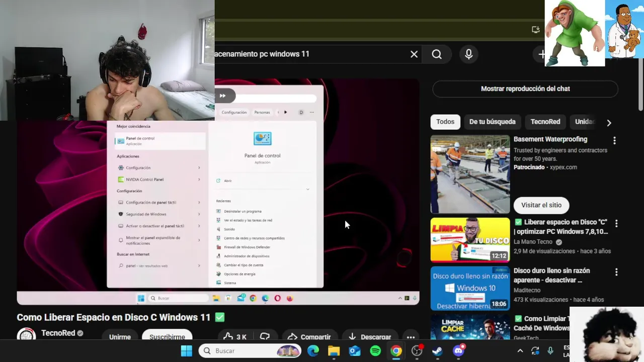Click the Como Limpiar Caché De Windows title

542,323
